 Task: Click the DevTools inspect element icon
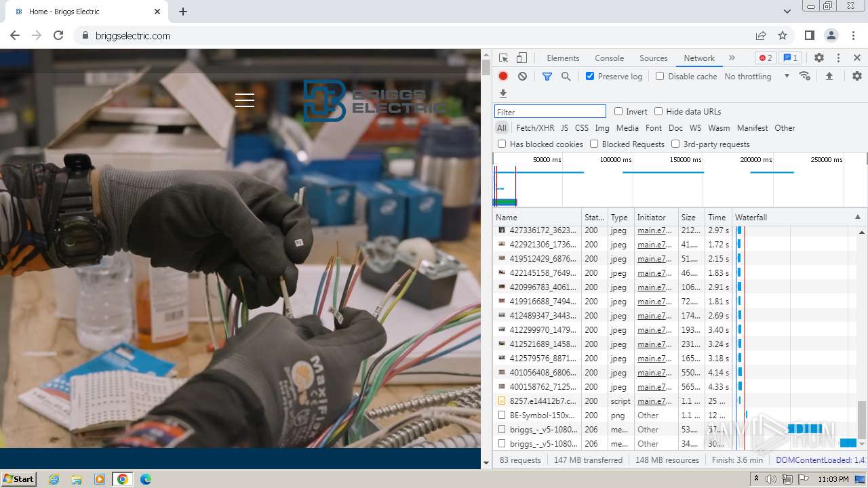503,58
